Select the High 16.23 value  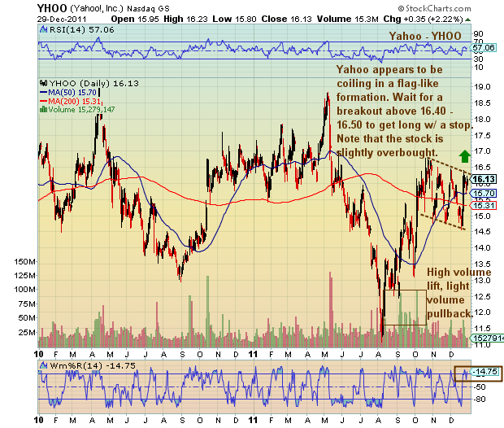pos(186,19)
